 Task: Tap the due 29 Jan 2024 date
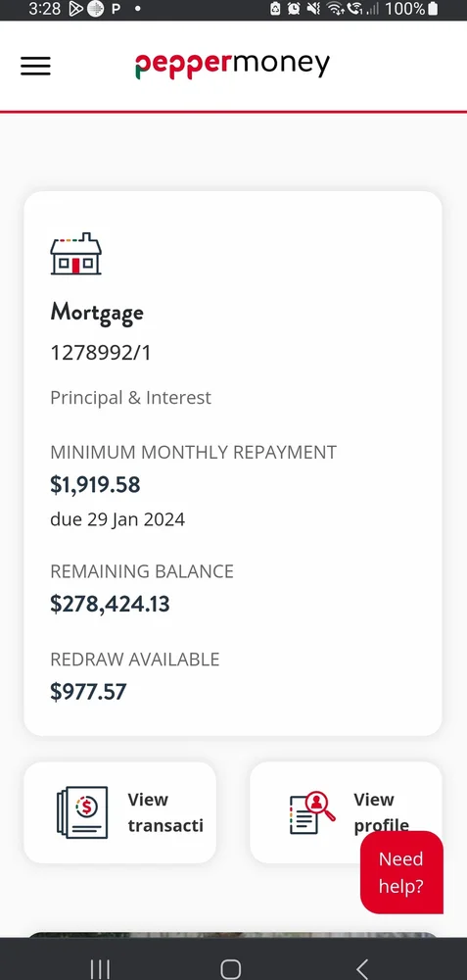[x=117, y=519]
